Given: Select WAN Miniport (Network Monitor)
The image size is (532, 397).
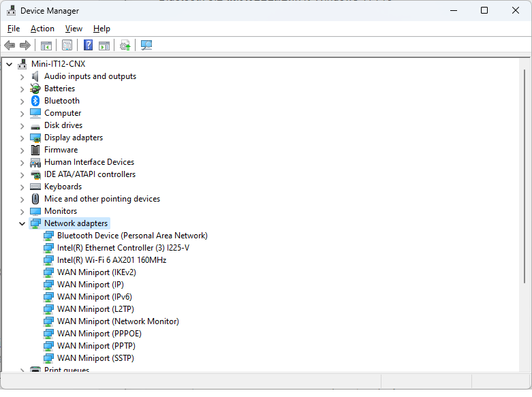Looking at the screenshot, I should point(118,321).
